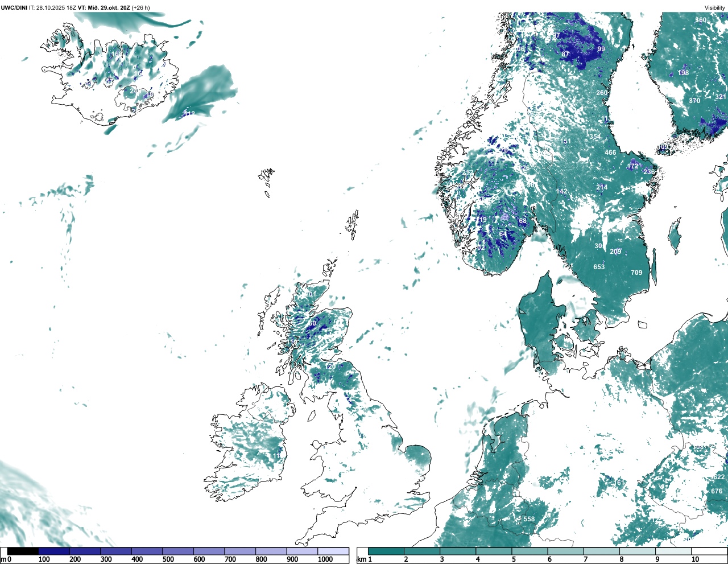Click the visibility value "172" on the map

point(632,166)
